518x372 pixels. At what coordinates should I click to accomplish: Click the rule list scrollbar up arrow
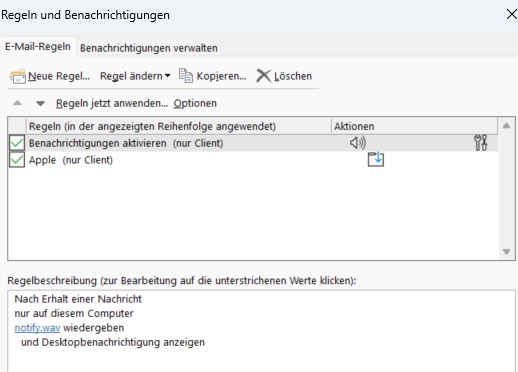506,126
